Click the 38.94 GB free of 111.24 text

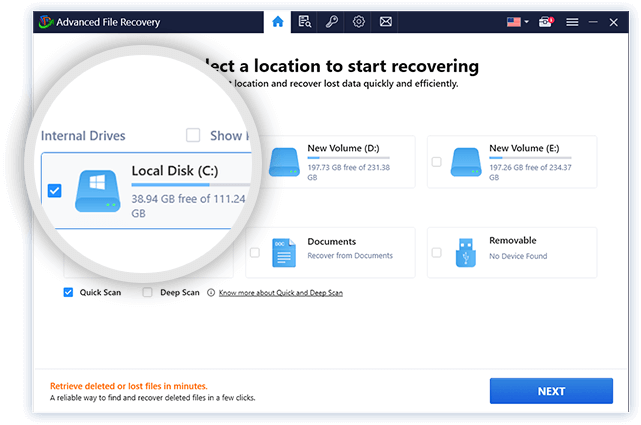coord(188,199)
